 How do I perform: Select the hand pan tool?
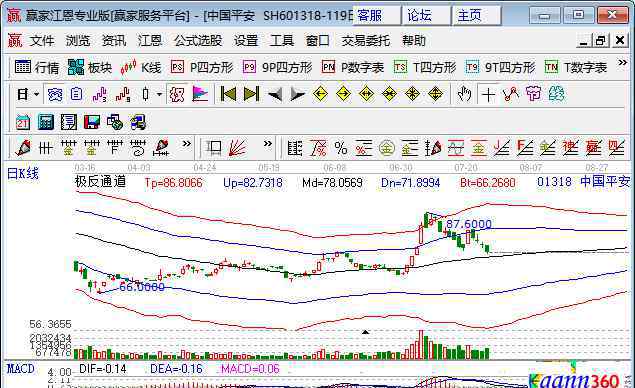click(x=464, y=94)
